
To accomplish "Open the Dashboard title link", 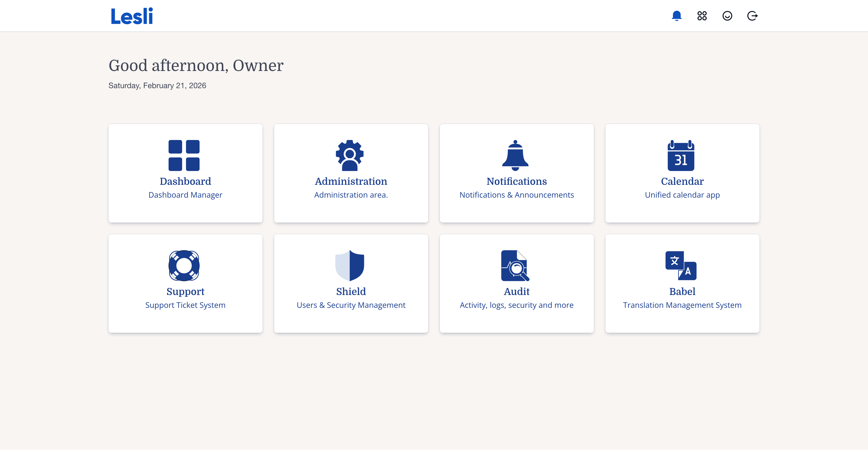I will 185,181.
